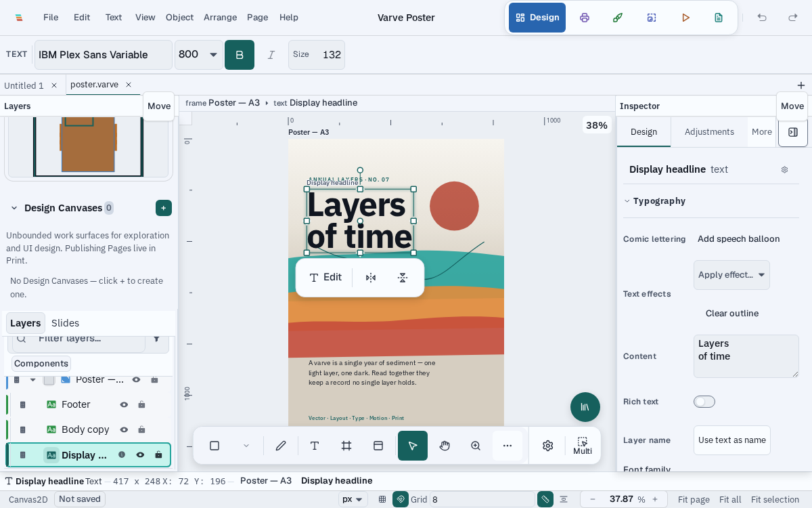Open the library floating round button
The image size is (812, 508).
point(585,407)
